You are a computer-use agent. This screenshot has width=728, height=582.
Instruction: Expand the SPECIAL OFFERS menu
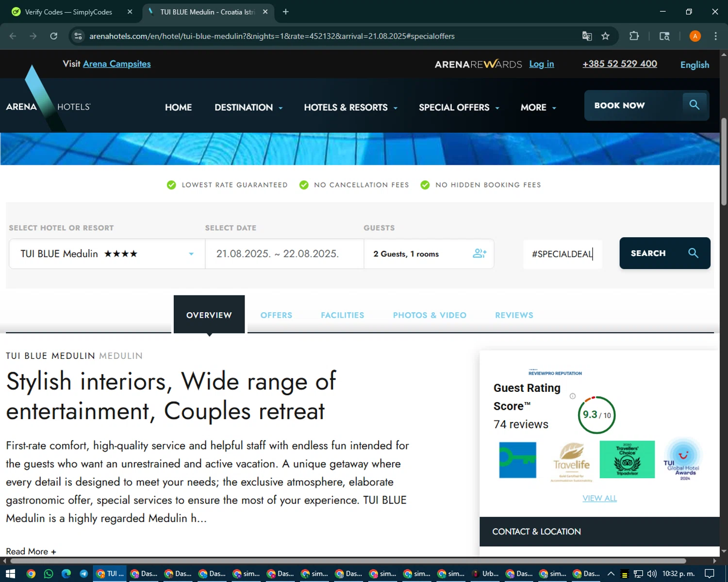tap(459, 107)
